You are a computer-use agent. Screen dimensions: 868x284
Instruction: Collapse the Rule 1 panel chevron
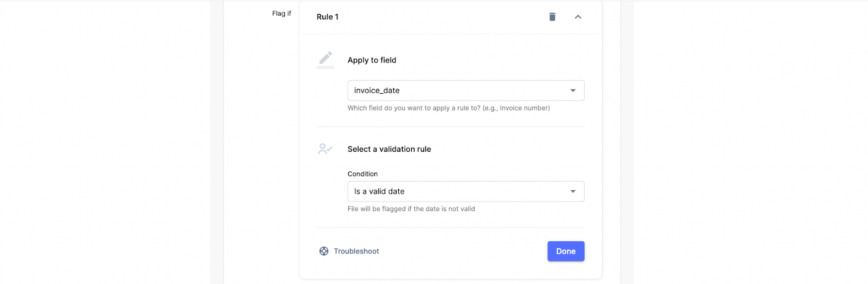(x=578, y=17)
